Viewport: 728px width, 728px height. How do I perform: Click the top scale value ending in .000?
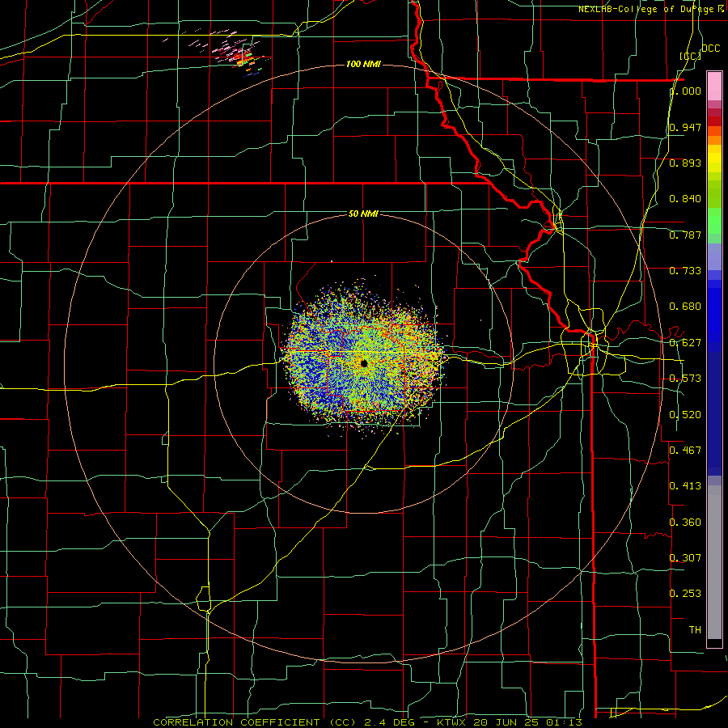point(685,91)
